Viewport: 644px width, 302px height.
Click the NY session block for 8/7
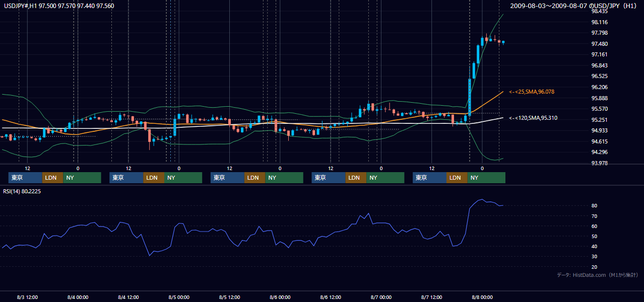pos(486,178)
